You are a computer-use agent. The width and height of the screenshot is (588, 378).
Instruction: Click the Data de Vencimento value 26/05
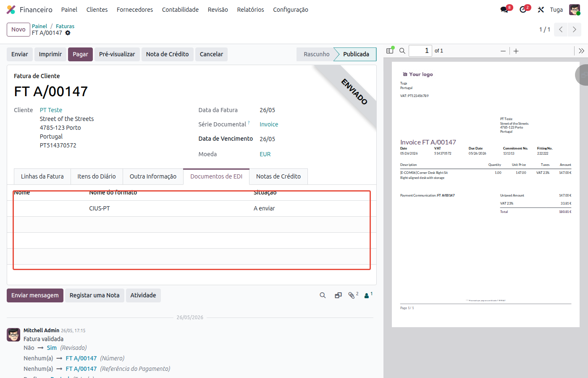tap(267, 139)
